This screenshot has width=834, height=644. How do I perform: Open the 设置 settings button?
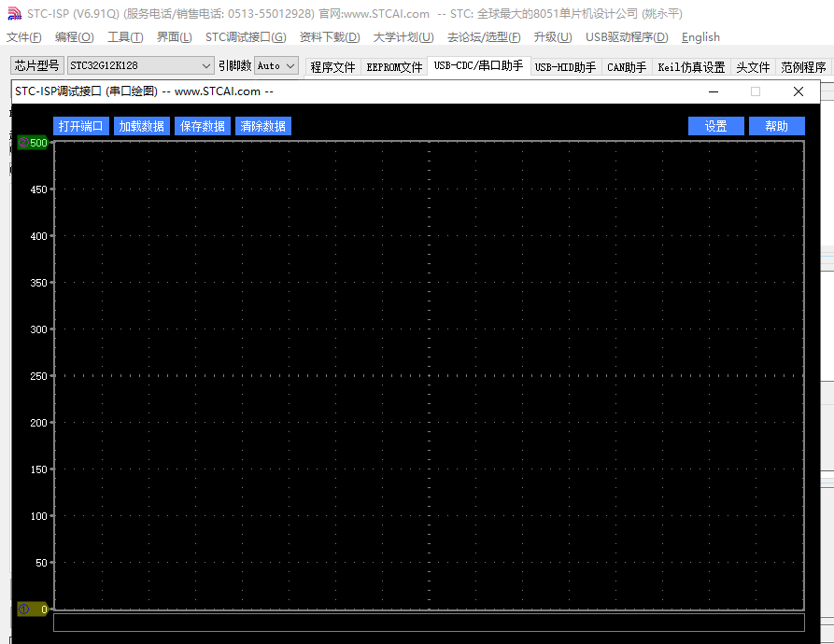pos(716,126)
